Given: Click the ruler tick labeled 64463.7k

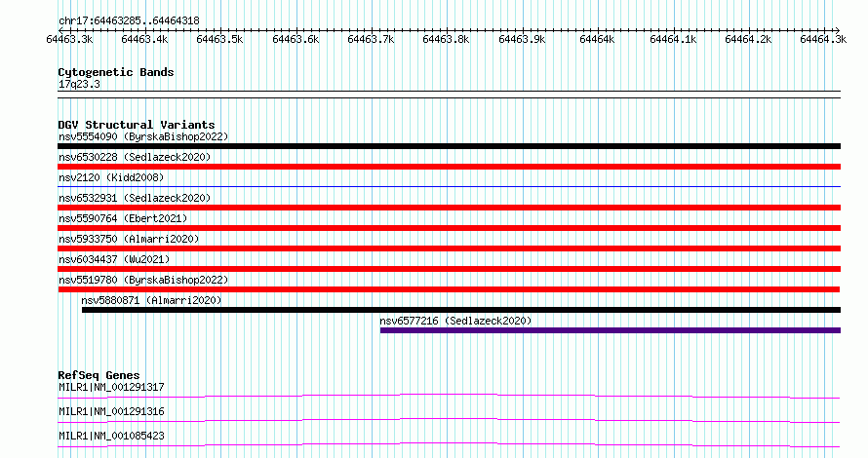Looking at the screenshot, I should point(371,40).
